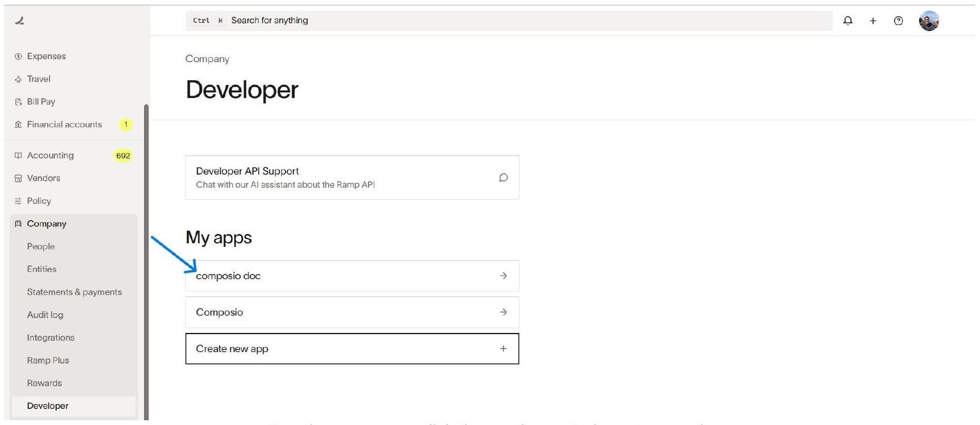The width and height of the screenshot is (980, 425).
Task: Open Developer API Support card
Action: click(x=352, y=178)
